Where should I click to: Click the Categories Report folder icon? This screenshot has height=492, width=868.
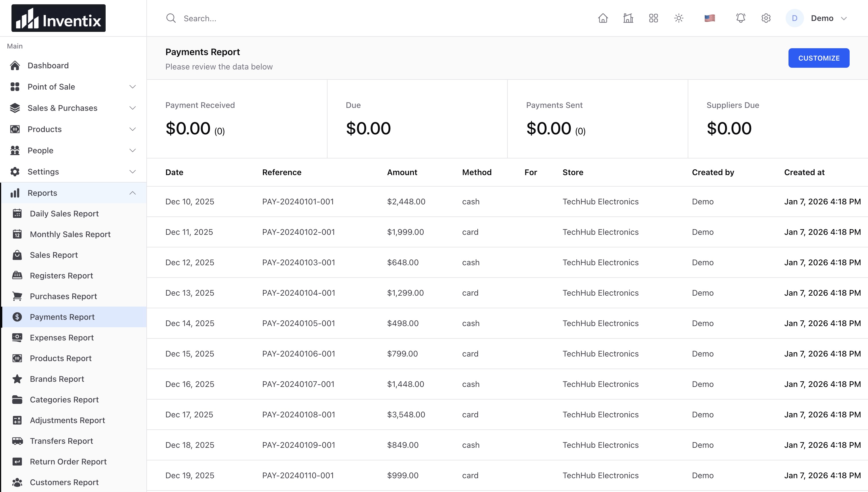click(17, 400)
